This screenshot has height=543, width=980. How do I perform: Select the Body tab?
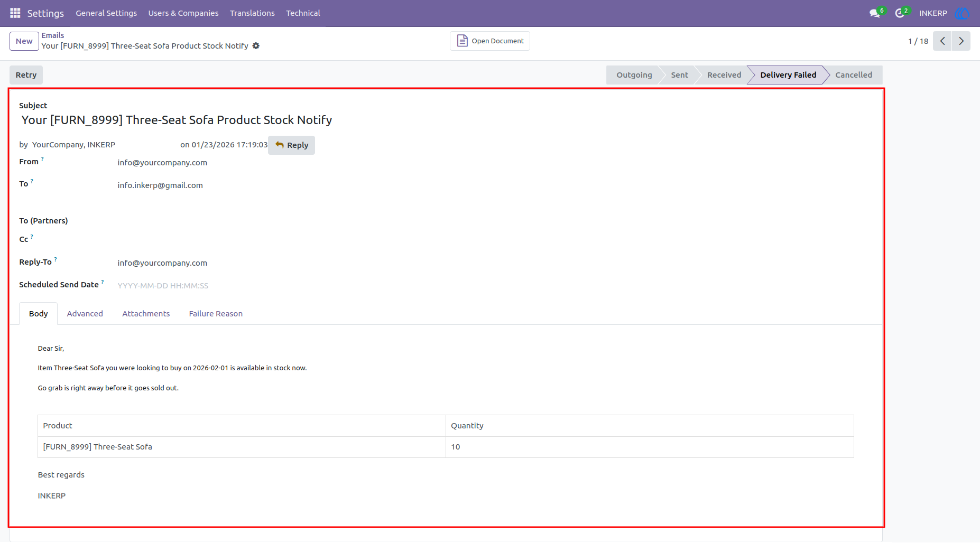point(39,314)
